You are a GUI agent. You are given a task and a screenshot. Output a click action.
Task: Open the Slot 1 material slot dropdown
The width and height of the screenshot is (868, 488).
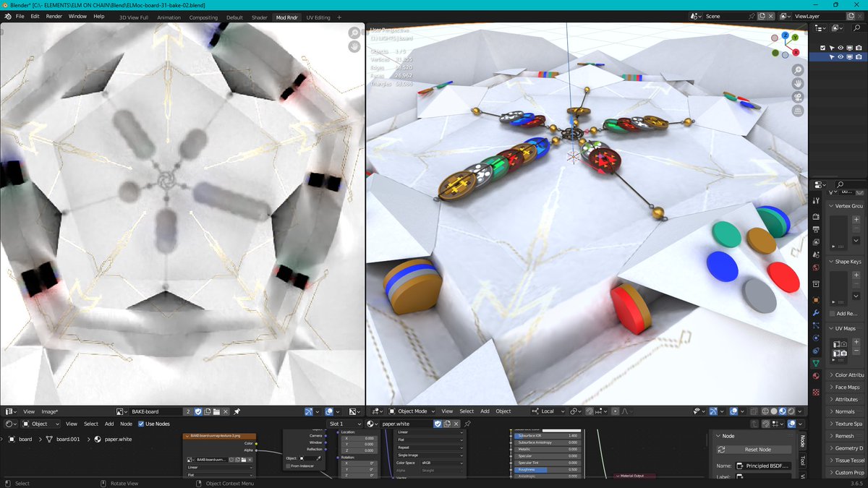pyautogui.click(x=345, y=424)
